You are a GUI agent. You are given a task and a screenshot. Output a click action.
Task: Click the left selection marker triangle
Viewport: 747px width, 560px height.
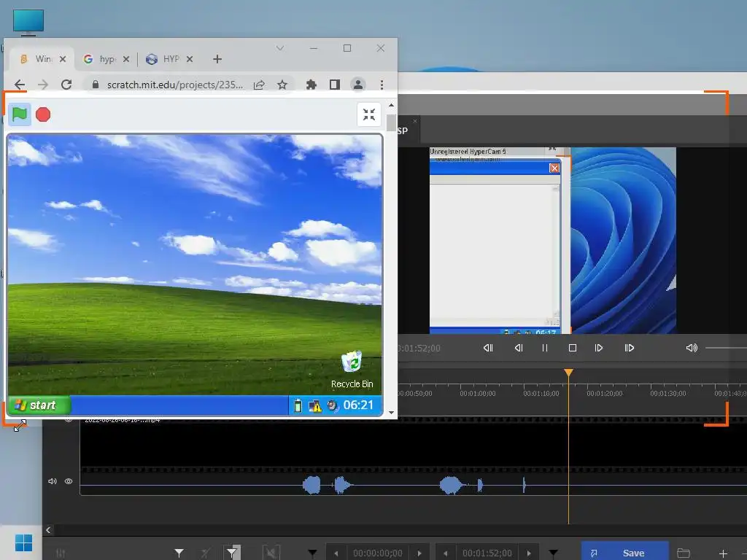[x=179, y=553]
